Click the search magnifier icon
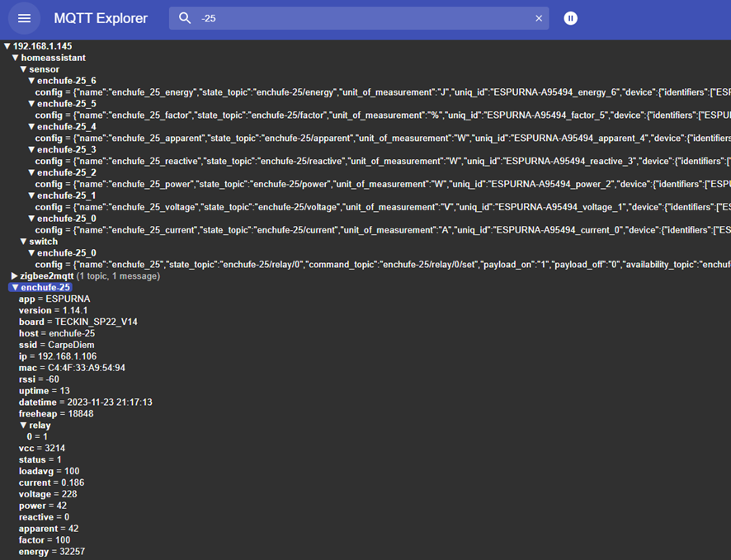 pyautogui.click(x=185, y=18)
